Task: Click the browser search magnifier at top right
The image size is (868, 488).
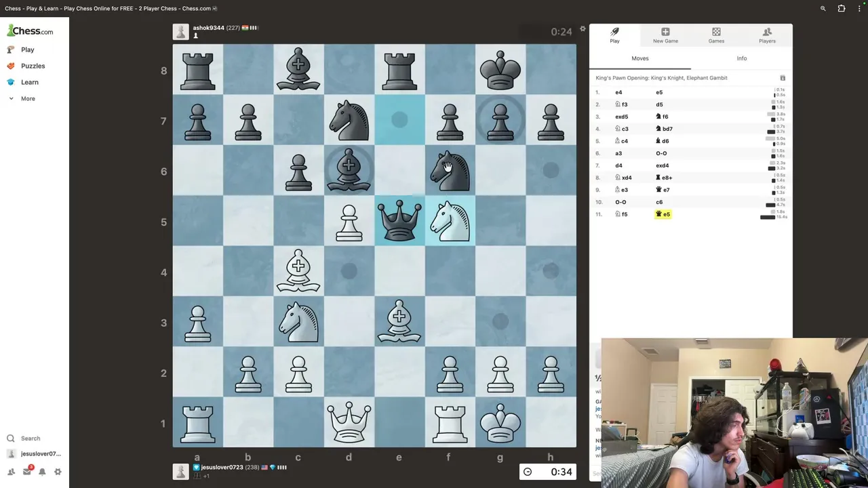Action: click(823, 9)
